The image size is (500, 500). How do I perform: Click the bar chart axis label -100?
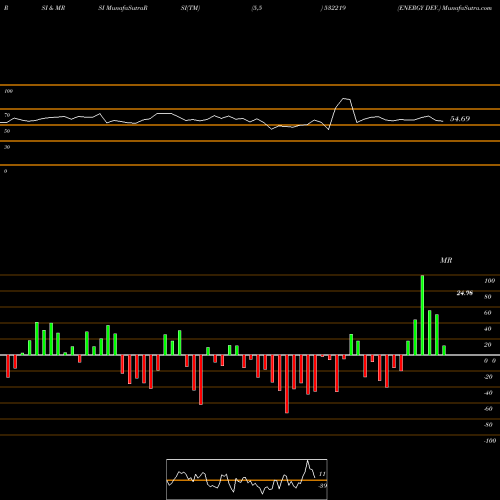490,441
